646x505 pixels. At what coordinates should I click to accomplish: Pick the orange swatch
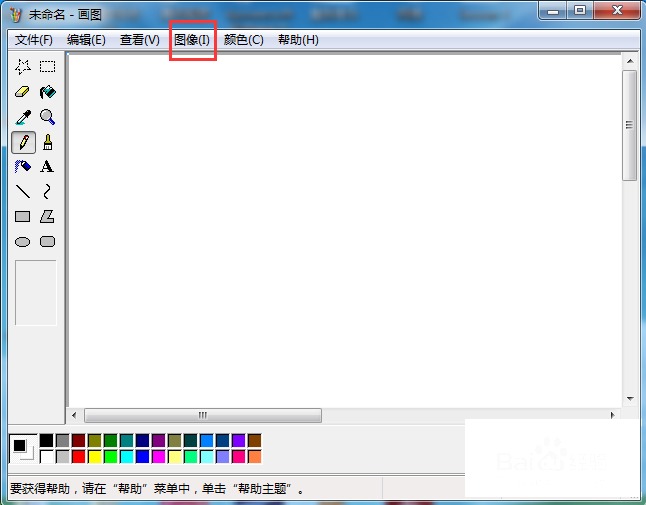pyautogui.click(x=255, y=456)
